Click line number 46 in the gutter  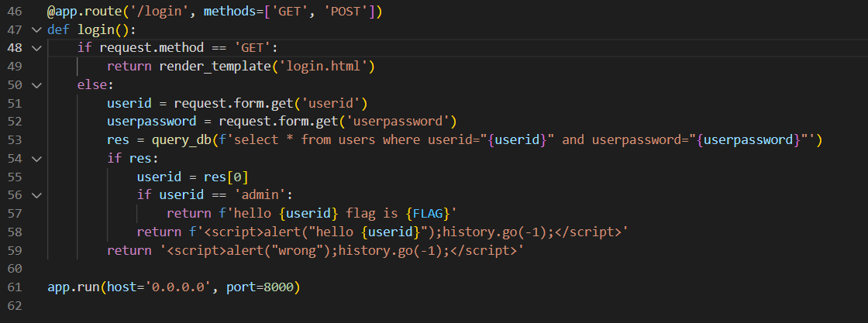[x=15, y=11]
